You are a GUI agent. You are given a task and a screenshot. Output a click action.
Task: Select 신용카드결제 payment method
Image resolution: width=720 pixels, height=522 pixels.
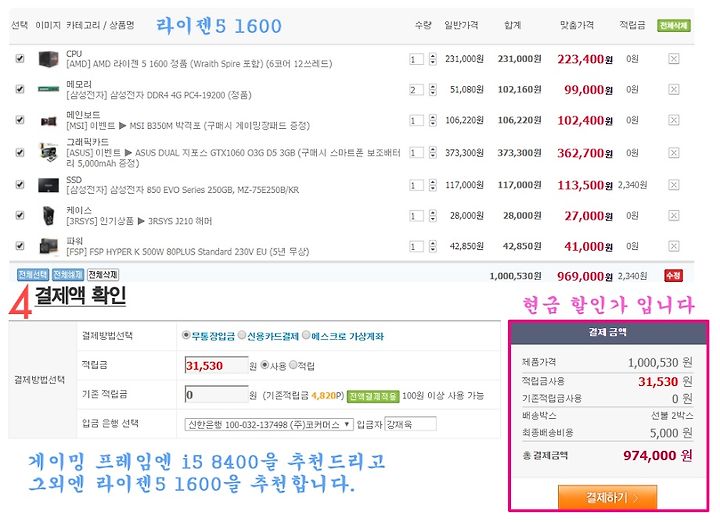pyautogui.click(x=242, y=335)
